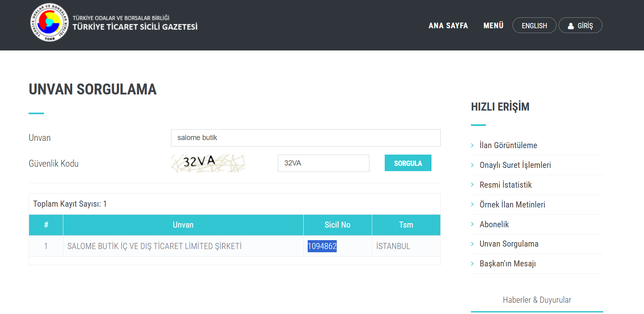Click the SALOME BUTİK company name result
Screen dimensions: 644x314
[x=154, y=246]
